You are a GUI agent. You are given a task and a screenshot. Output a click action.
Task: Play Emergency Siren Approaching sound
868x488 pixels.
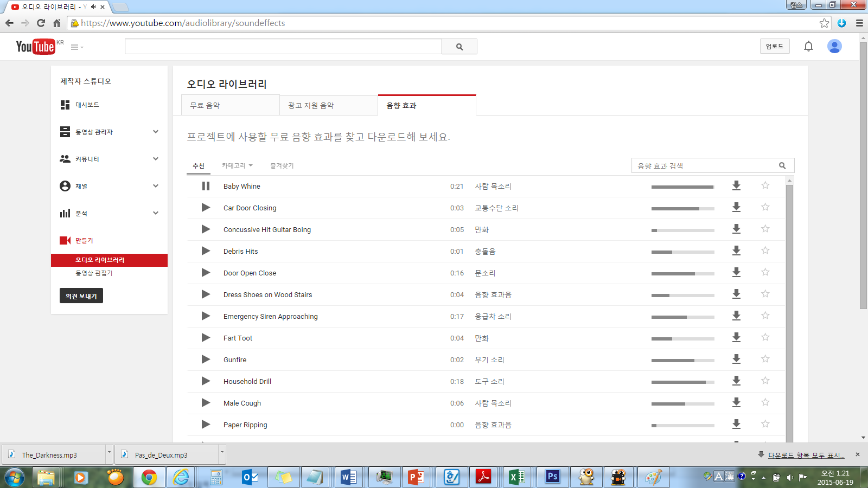tap(206, 316)
